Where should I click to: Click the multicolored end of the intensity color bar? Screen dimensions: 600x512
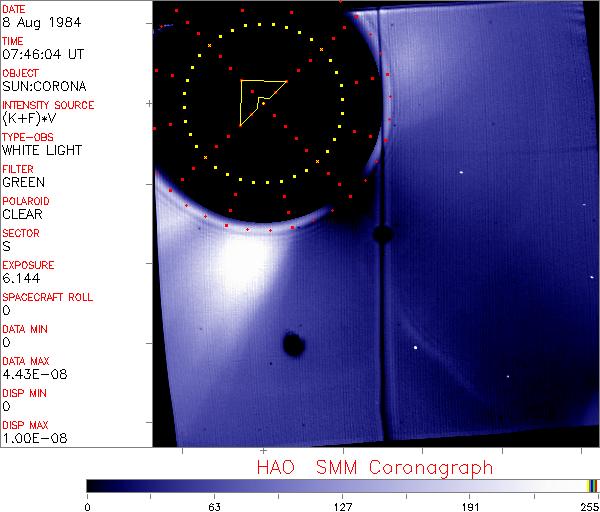pos(592,486)
